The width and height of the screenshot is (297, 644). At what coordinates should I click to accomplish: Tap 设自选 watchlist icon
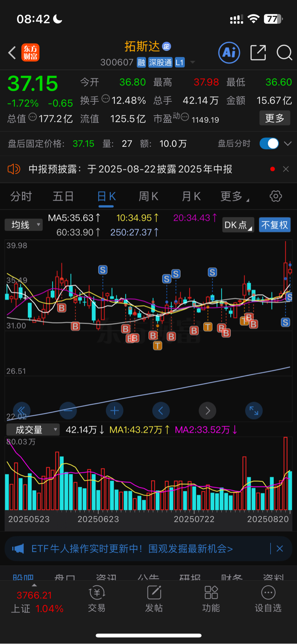(x=268, y=599)
